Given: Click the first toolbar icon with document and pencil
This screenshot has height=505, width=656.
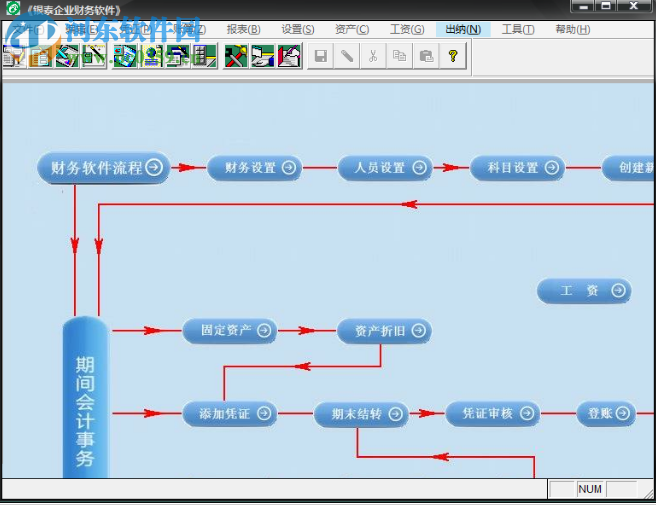Looking at the screenshot, I should pos(14,56).
